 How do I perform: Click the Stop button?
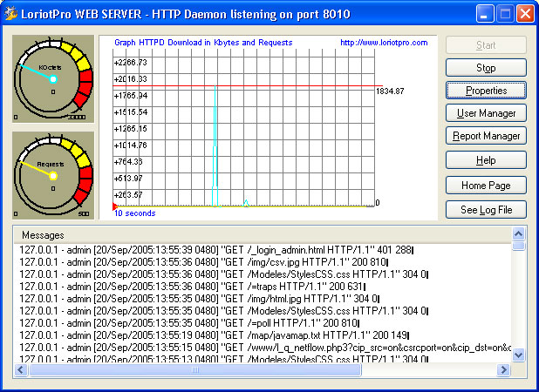(x=486, y=68)
